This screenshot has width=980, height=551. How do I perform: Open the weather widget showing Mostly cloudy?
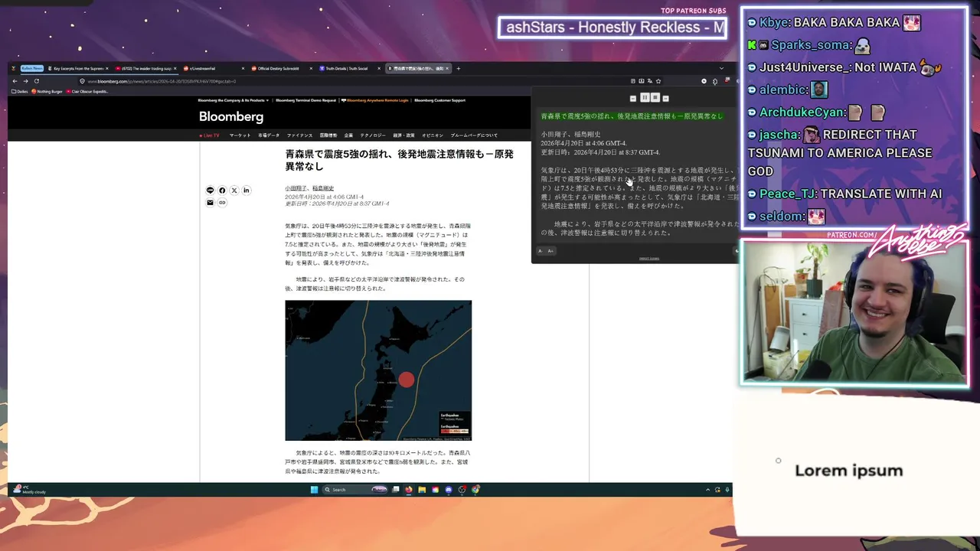pos(29,490)
